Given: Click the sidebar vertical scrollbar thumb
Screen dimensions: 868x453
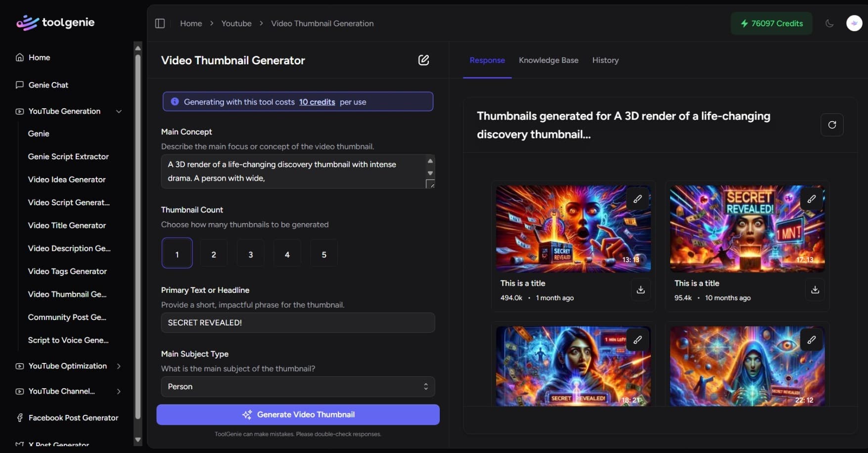Looking at the screenshot, I should pyautogui.click(x=138, y=236).
